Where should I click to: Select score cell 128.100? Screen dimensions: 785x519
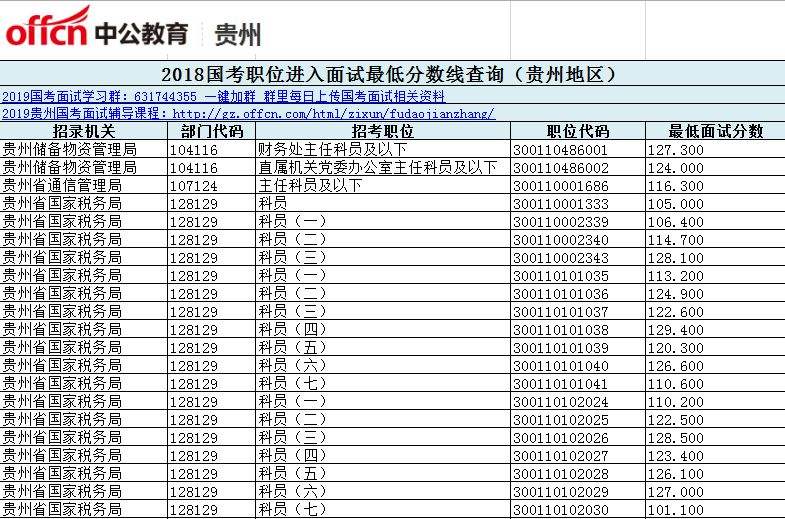pos(715,257)
